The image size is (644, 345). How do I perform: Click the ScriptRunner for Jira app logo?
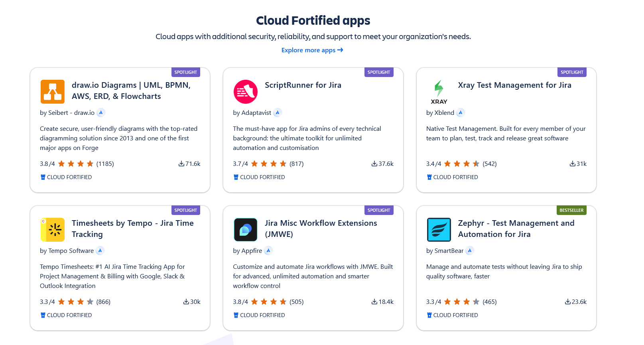pos(245,92)
